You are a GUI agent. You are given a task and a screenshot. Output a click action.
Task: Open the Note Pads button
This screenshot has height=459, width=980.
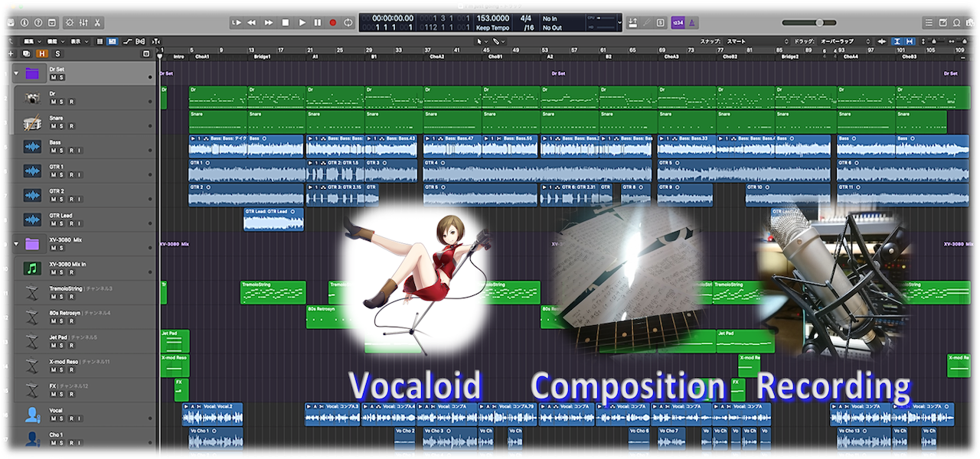943,23
